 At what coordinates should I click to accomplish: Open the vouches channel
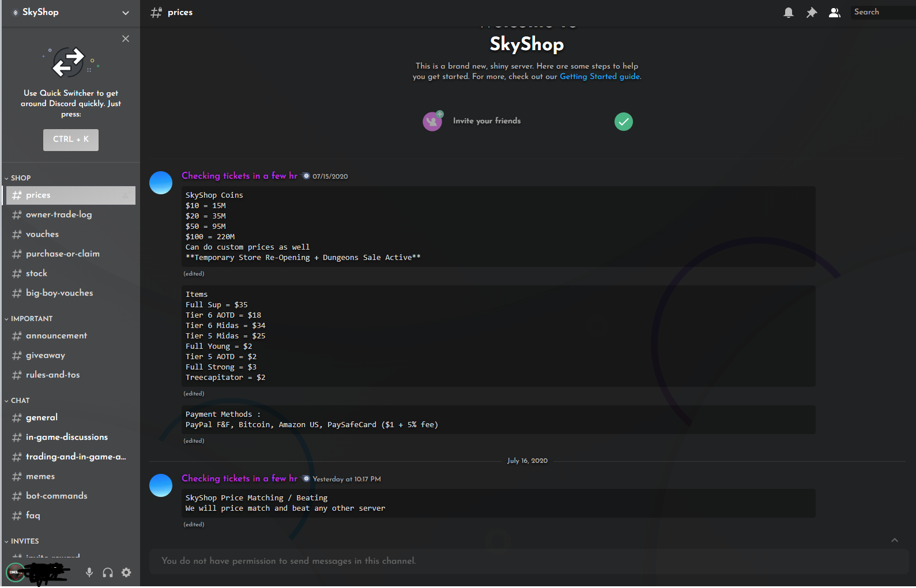[71, 235]
